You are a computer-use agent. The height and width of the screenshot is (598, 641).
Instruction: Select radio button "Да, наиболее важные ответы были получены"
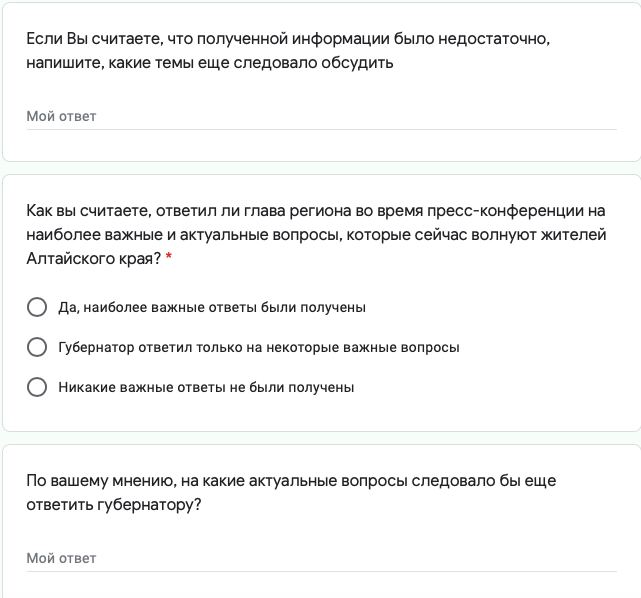pyautogui.click(x=37, y=307)
